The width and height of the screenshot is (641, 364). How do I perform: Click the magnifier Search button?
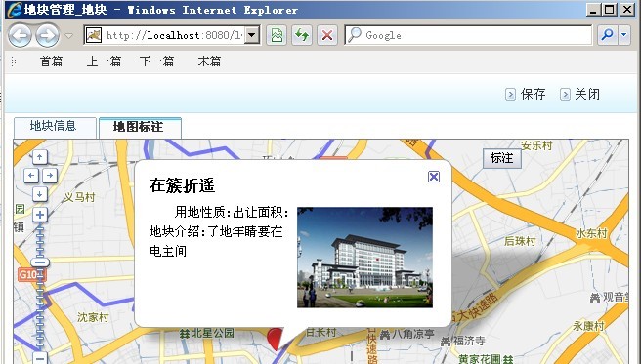point(607,35)
